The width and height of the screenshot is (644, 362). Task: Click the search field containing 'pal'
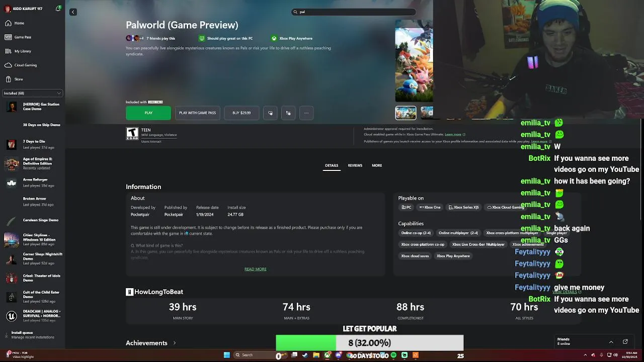point(354,12)
